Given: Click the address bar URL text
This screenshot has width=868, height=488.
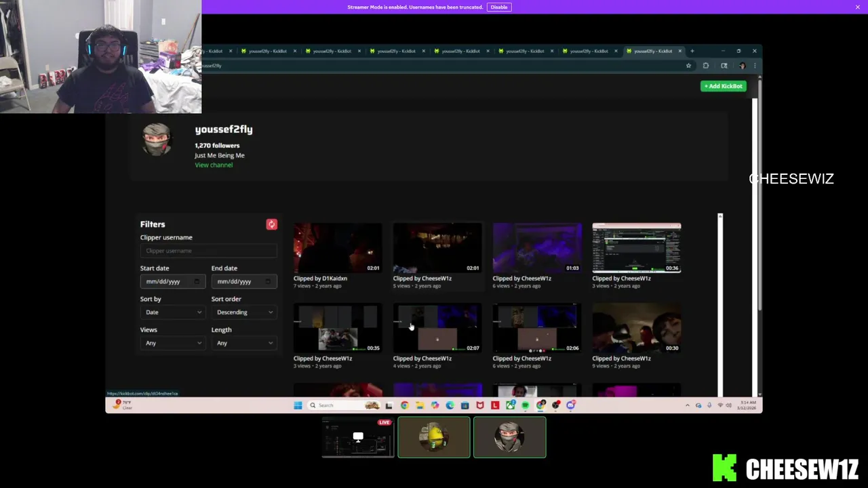Looking at the screenshot, I should [x=212, y=66].
